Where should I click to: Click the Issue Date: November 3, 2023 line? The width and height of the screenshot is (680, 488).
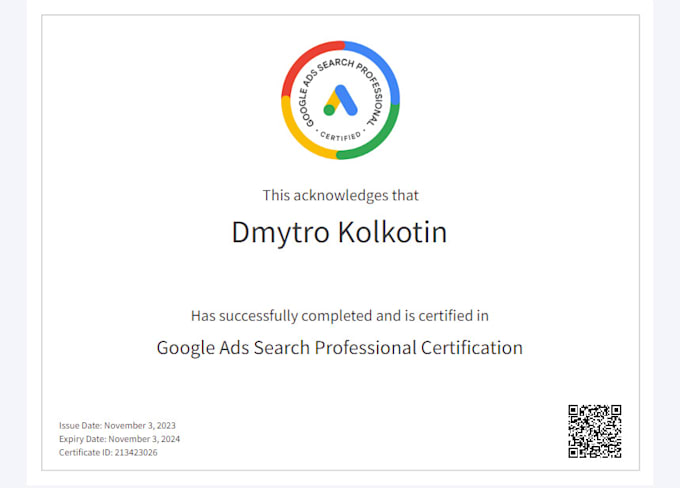pos(117,426)
